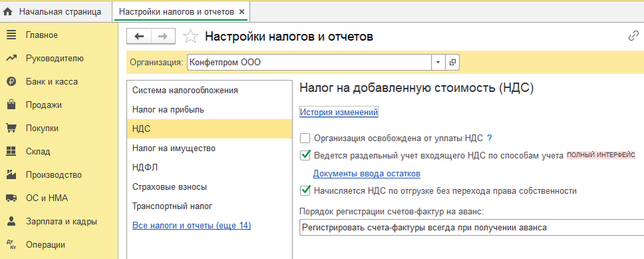Click the home icon on Начальная страница tab

[x=7, y=12]
